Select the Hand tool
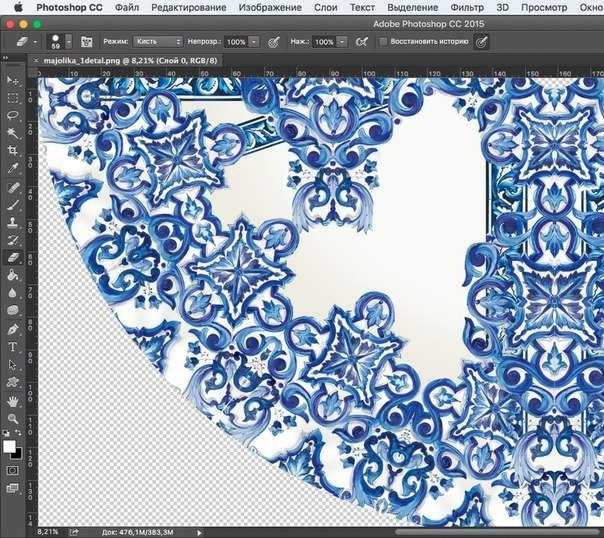This screenshot has height=538, width=604. [x=12, y=402]
